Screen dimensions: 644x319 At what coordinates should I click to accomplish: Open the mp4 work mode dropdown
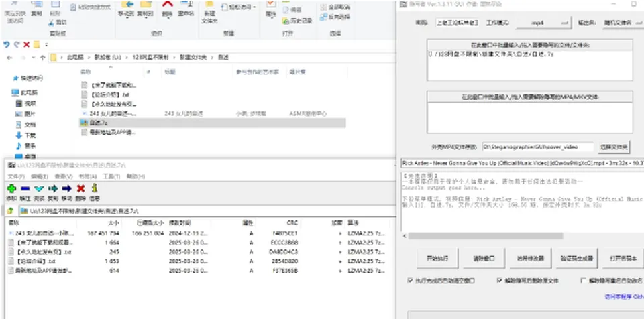(x=543, y=23)
